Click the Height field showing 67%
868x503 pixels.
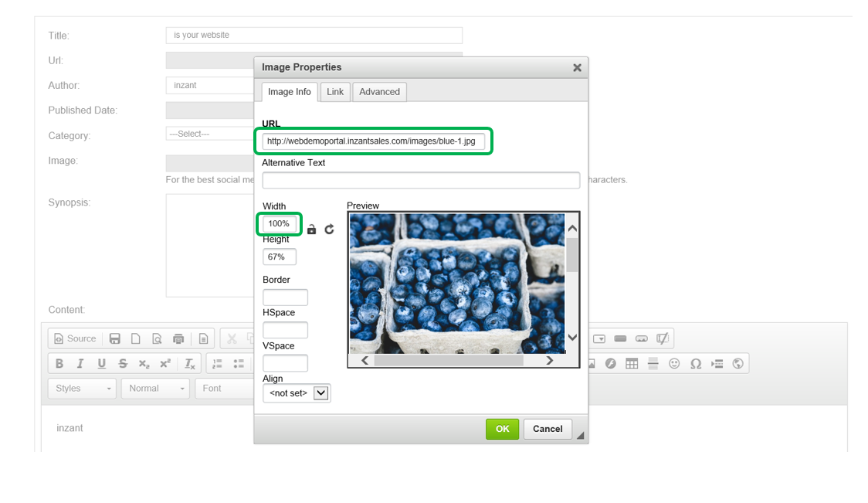pos(280,257)
